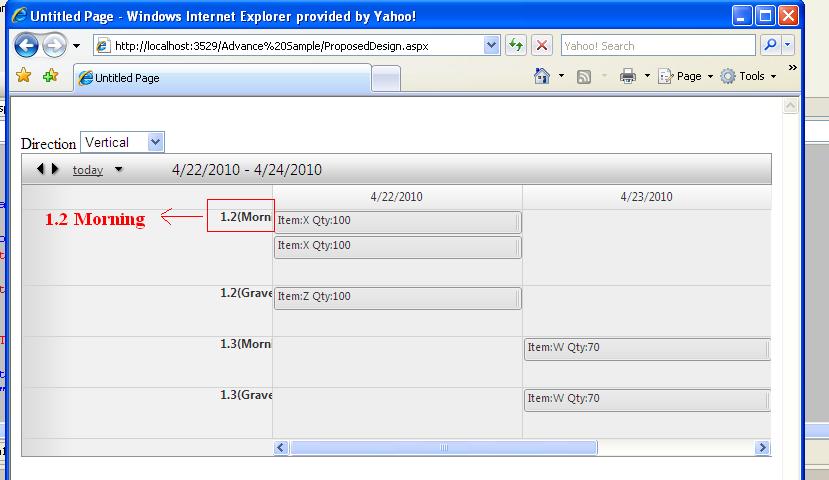Click the RSS feeds icon
The image size is (829, 480).
pos(584,77)
